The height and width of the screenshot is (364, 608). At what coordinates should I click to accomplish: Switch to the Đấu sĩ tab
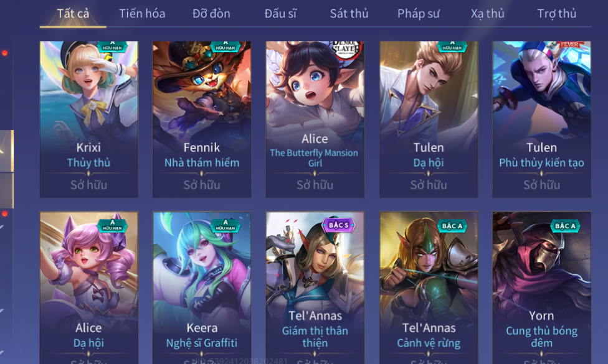pos(280,14)
